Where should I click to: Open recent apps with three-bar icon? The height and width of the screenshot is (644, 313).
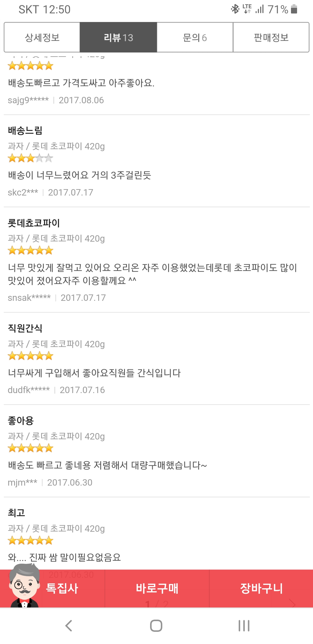[244, 625]
